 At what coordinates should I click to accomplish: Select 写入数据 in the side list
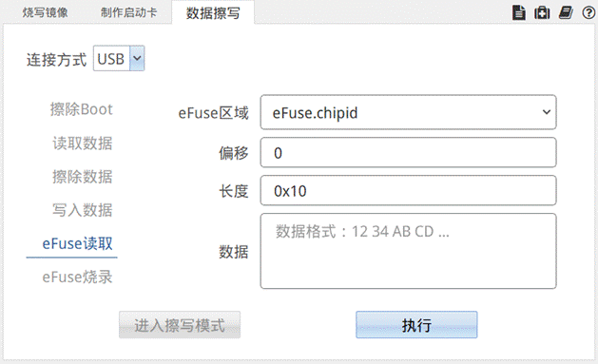point(83,210)
